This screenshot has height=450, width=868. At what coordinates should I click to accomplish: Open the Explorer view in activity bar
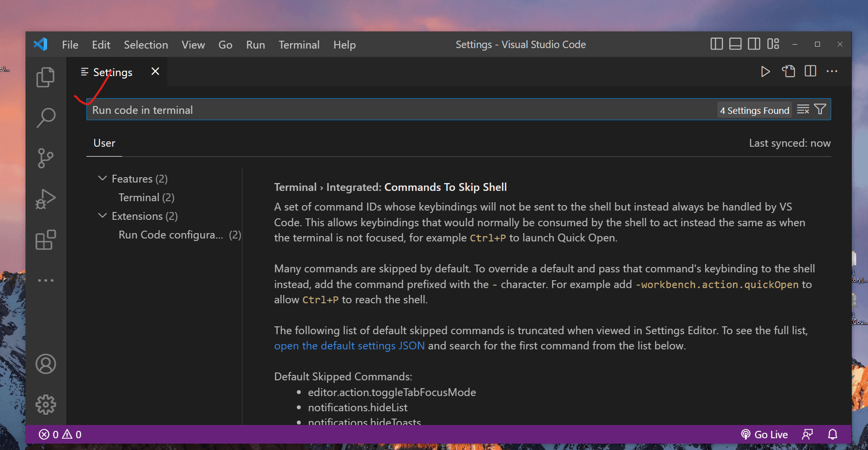46,77
